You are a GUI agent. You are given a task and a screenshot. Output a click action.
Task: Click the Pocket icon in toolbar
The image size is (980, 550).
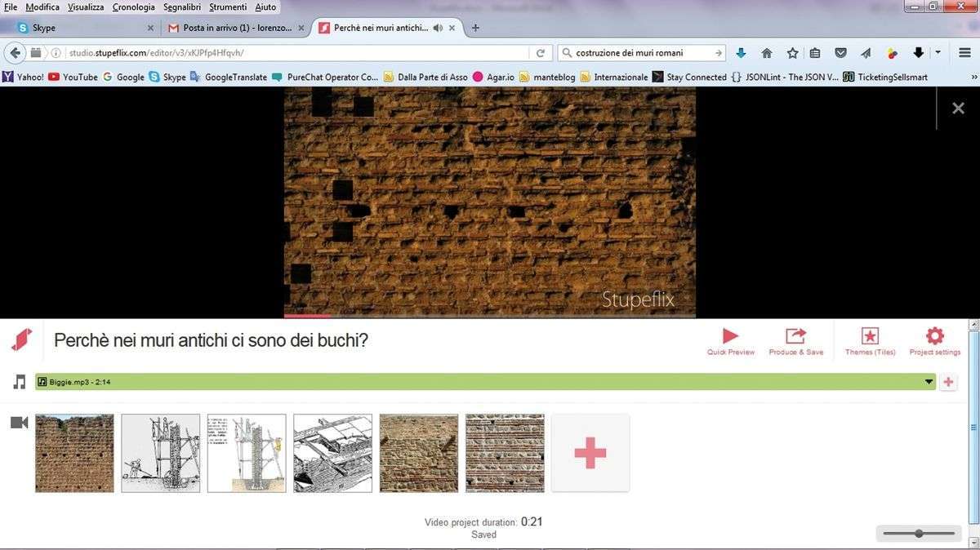click(840, 53)
